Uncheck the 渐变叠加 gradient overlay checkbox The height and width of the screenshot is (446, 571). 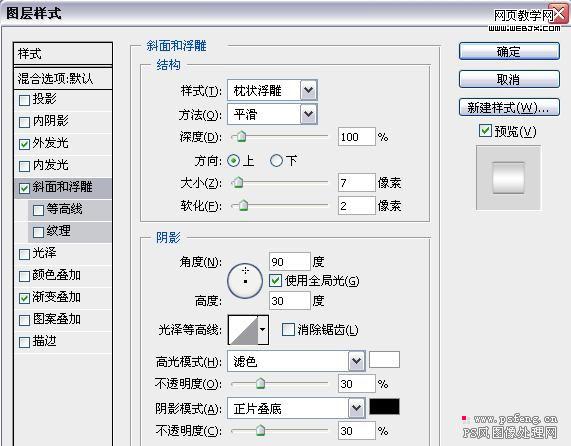pos(24,298)
